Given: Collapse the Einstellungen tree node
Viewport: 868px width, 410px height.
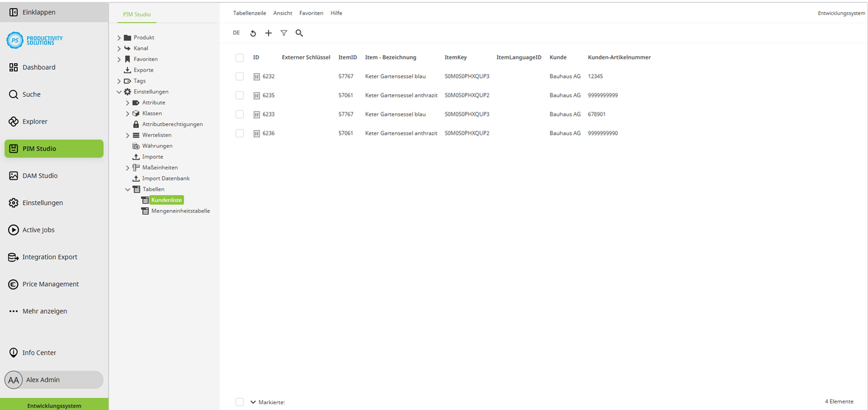Looking at the screenshot, I should point(119,91).
